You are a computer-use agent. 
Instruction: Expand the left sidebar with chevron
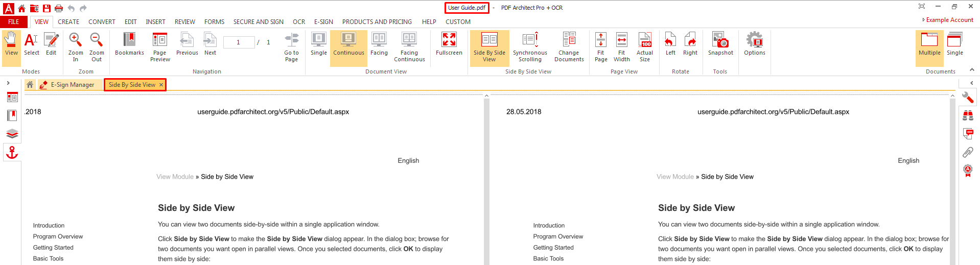(x=8, y=83)
